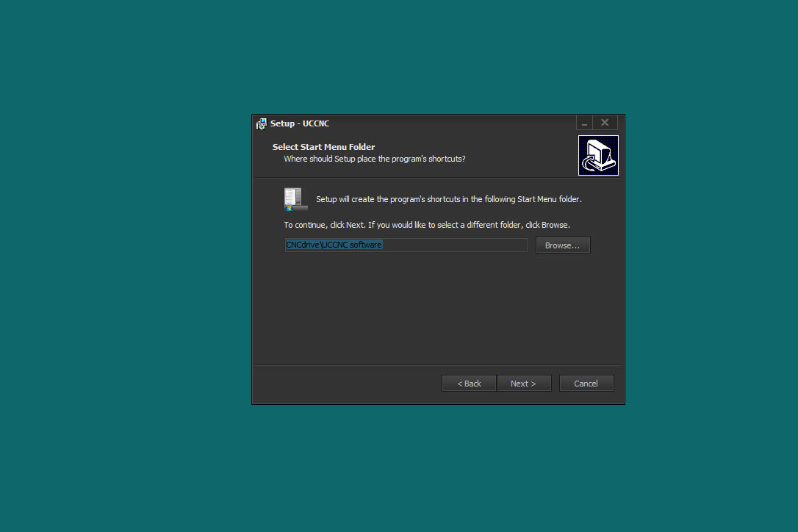
Task: Click the installer computer logo image
Action: pyautogui.click(x=598, y=155)
